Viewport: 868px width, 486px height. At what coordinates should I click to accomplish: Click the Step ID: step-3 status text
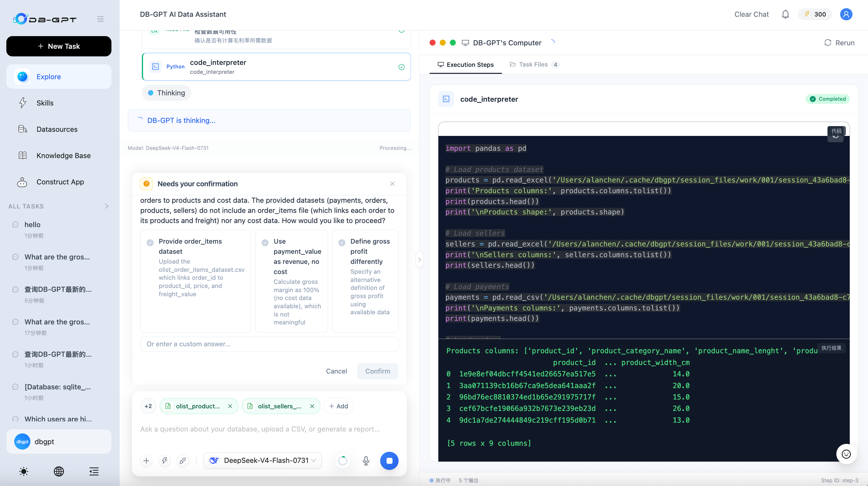[x=840, y=480]
